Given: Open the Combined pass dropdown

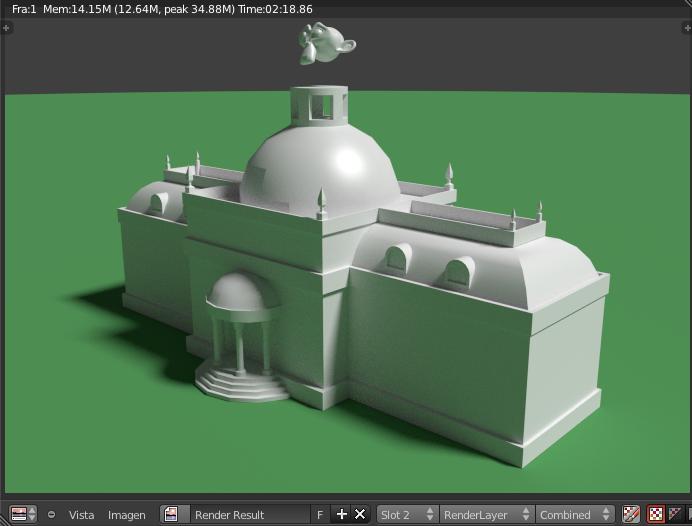Looking at the screenshot, I should [575, 514].
